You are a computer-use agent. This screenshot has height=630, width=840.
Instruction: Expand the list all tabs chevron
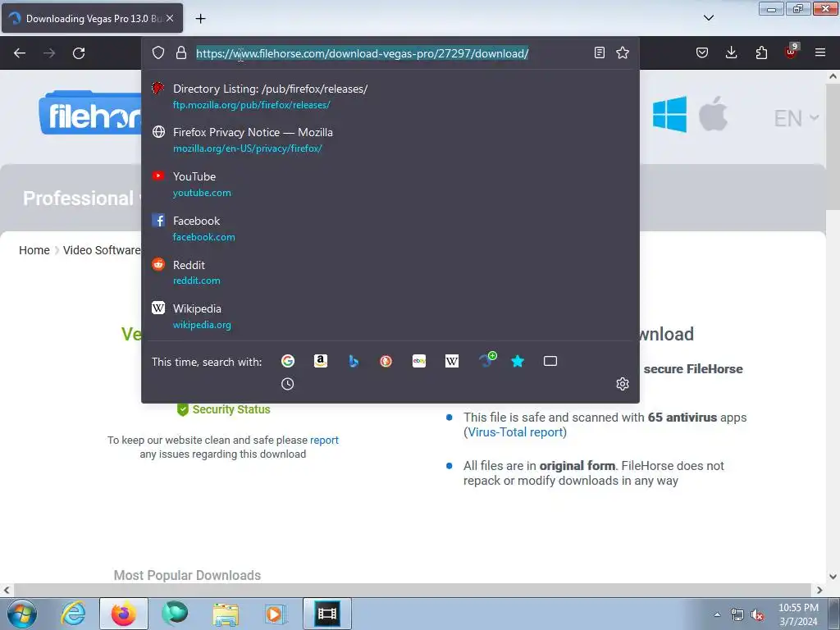click(x=708, y=18)
